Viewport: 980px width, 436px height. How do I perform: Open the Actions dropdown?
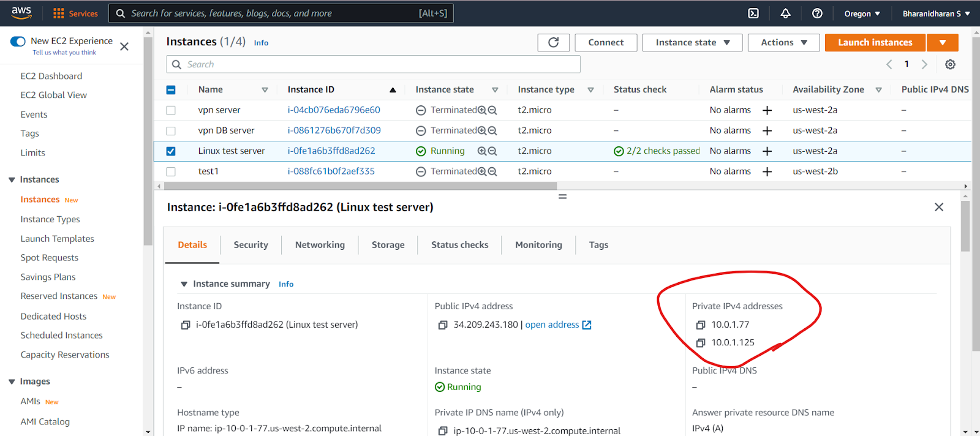coord(783,42)
